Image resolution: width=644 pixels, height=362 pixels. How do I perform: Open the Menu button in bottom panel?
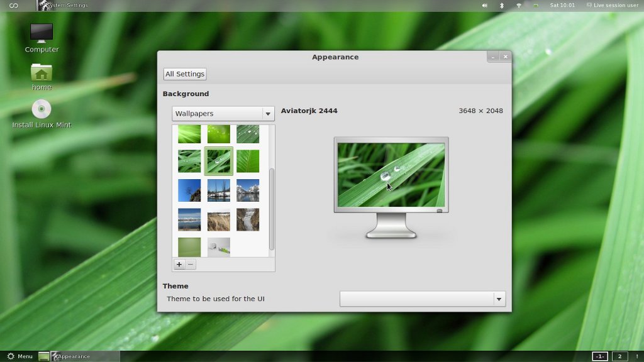[x=19, y=356]
